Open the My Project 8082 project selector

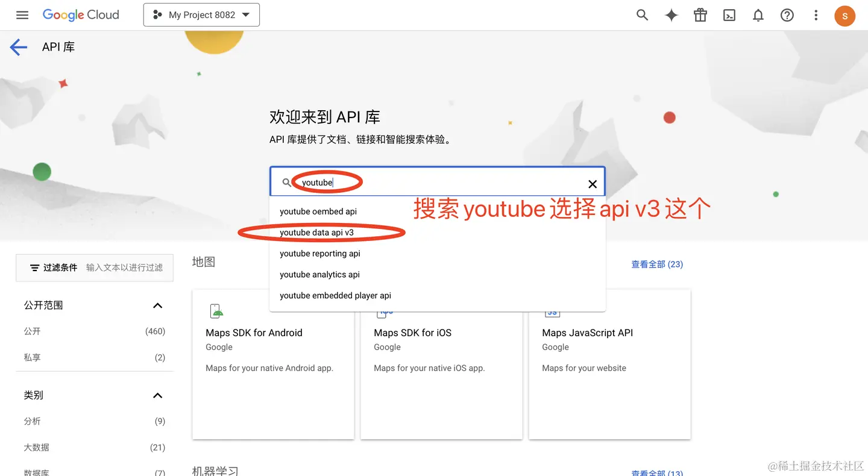tap(201, 15)
